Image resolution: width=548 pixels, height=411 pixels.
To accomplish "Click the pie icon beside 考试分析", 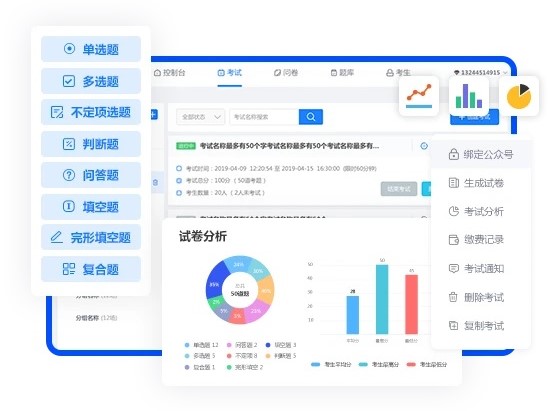I will 453,211.
